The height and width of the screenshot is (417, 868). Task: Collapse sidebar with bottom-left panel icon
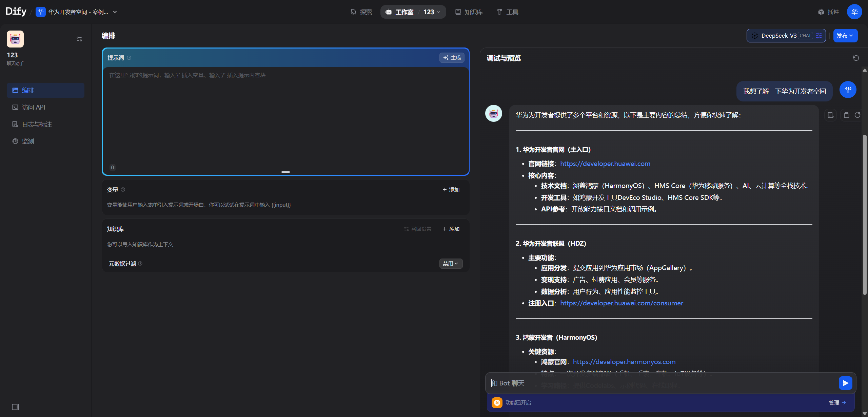point(15,407)
